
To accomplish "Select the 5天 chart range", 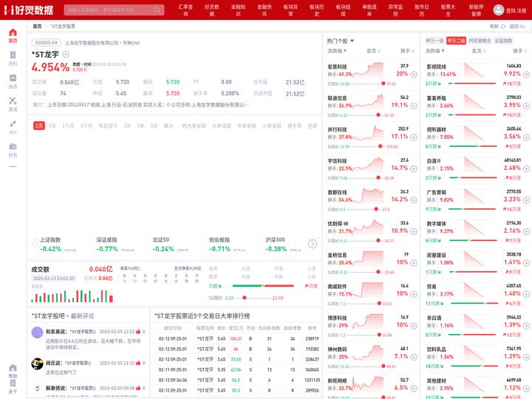I will click(x=52, y=126).
